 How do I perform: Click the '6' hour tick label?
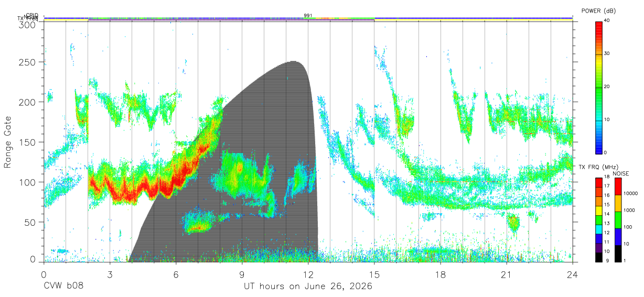tap(176, 274)
